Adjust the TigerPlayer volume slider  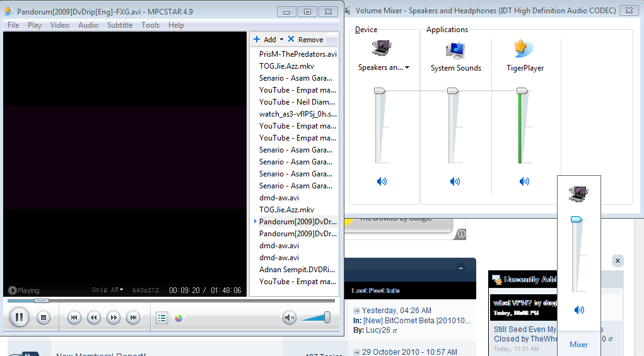(x=522, y=91)
